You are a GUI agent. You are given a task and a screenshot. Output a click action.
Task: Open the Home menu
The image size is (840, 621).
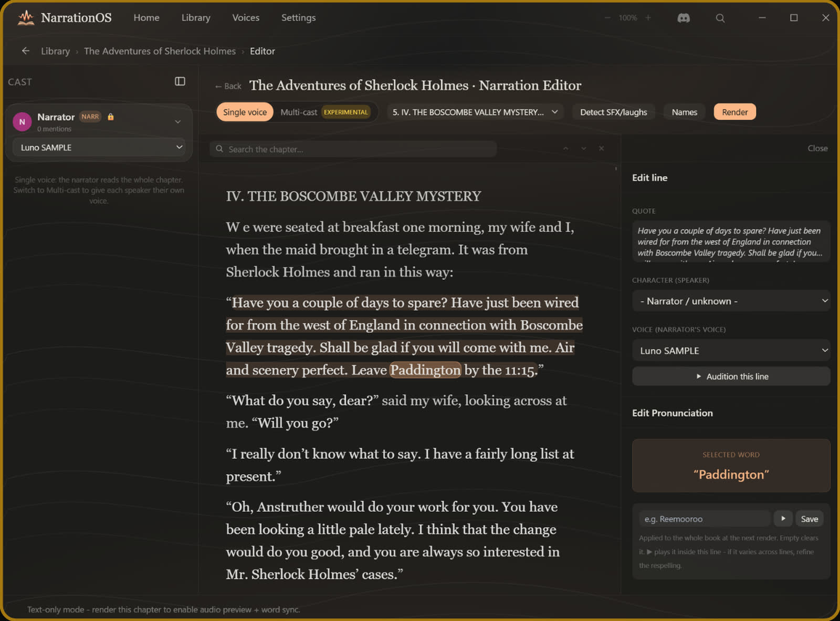click(146, 17)
